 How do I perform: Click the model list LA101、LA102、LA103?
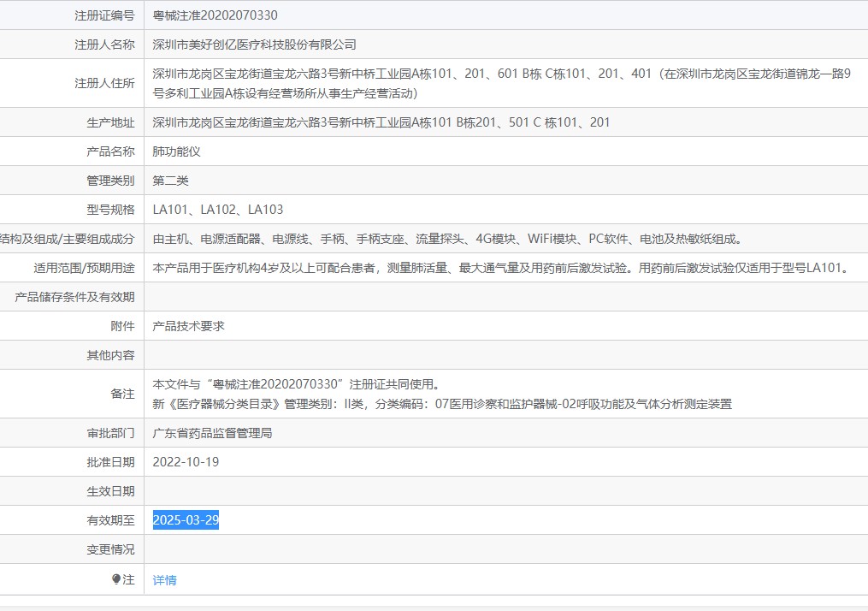click(x=217, y=210)
